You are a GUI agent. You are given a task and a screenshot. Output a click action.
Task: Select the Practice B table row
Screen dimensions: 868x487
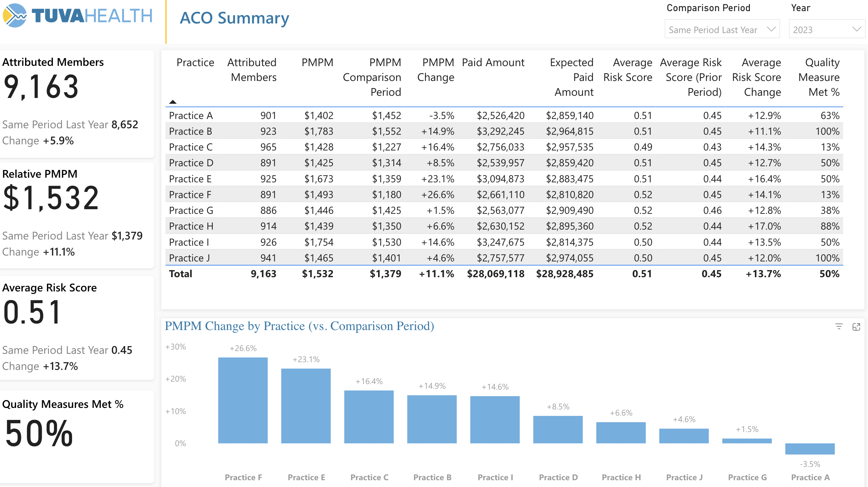190,131
